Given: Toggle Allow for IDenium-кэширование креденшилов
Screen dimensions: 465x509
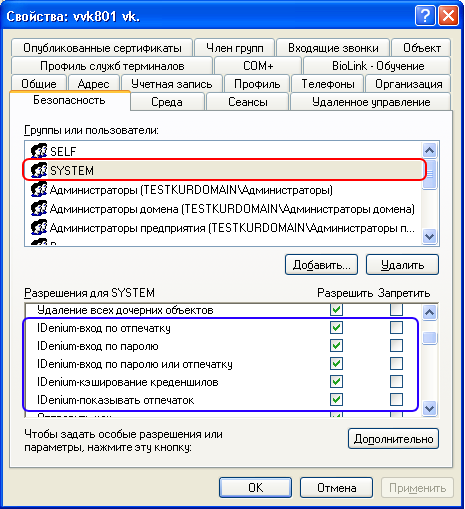Looking at the screenshot, I should [336, 381].
